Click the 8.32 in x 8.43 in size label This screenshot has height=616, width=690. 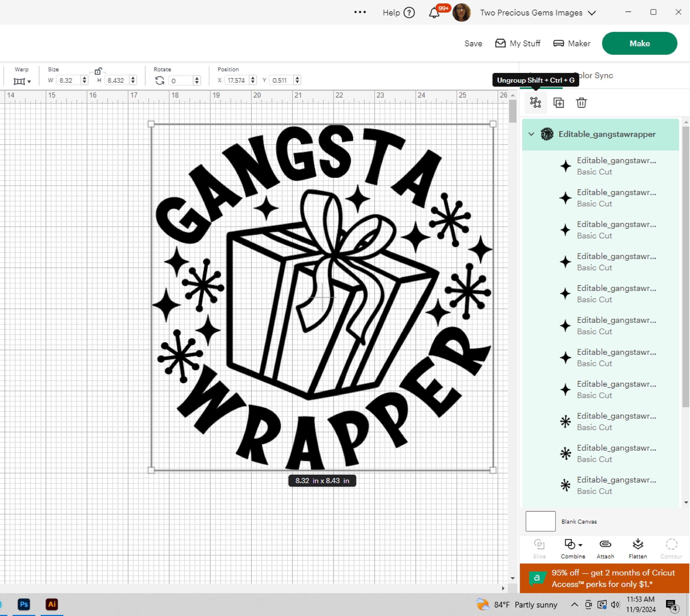[322, 481]
